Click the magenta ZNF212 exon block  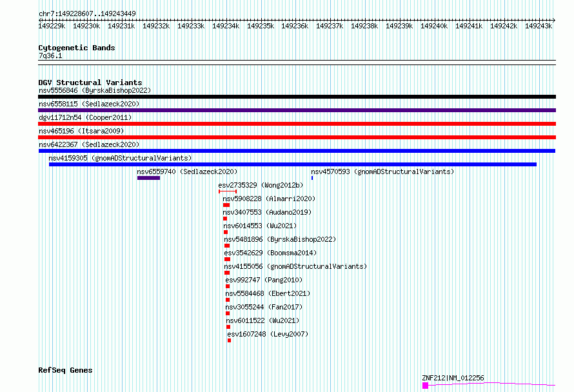tap(426, 386)
